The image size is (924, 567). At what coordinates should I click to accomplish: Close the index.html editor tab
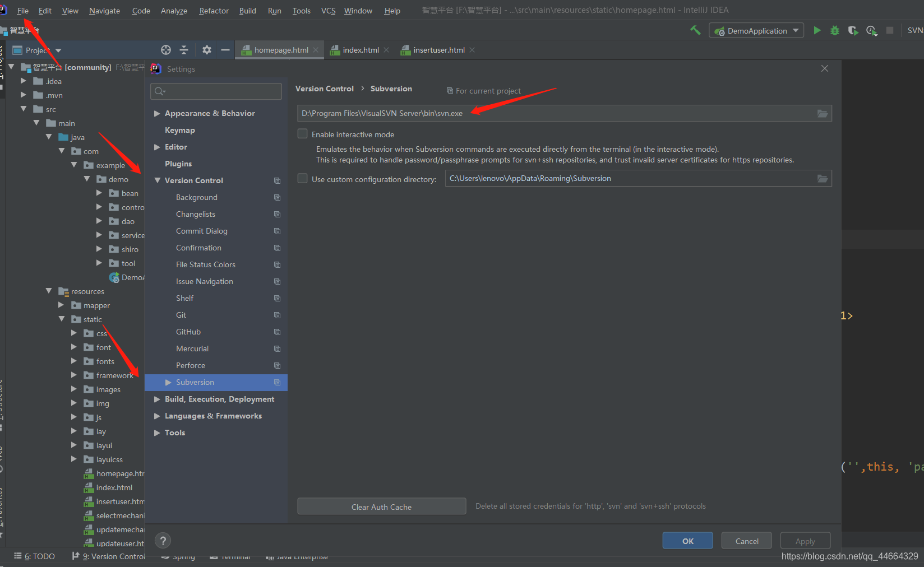pos(386,50)
